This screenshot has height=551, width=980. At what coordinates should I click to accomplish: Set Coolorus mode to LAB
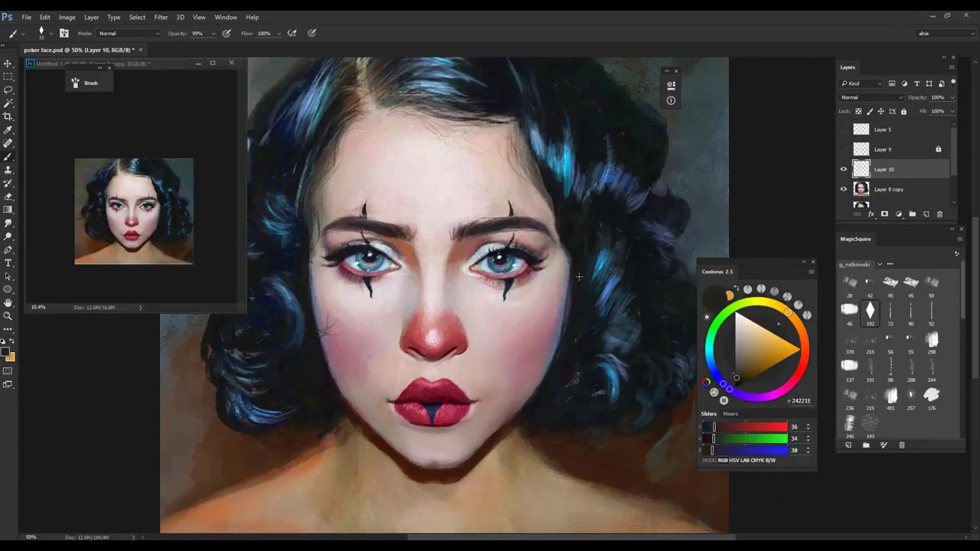[x=745, y=461]
